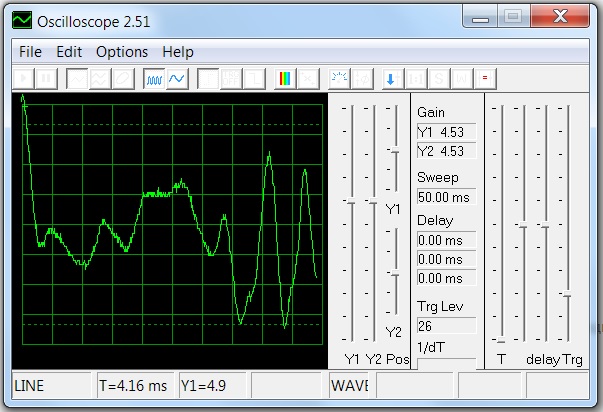Click the dotted-curve toolbar icon
Screen dimensions: 603x412
pyautogui.click(x=339, y=78)
